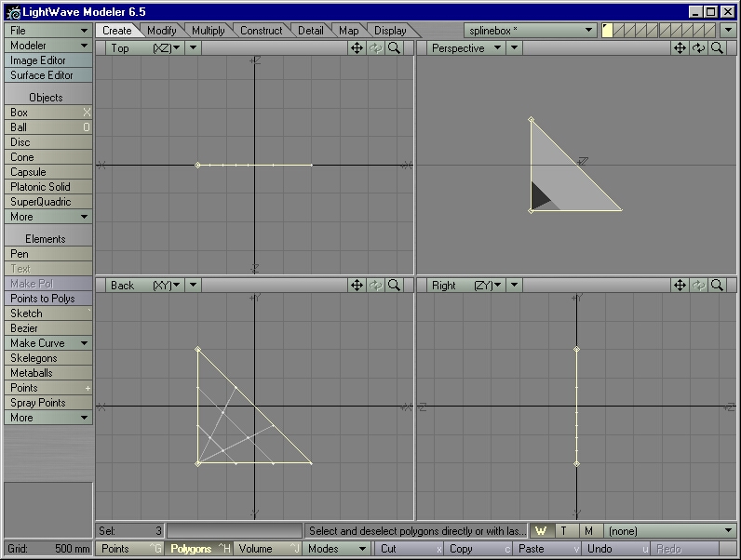741x560 pixels.
Task: Click the pan icon in Back viewport
Action: point(357,286)
